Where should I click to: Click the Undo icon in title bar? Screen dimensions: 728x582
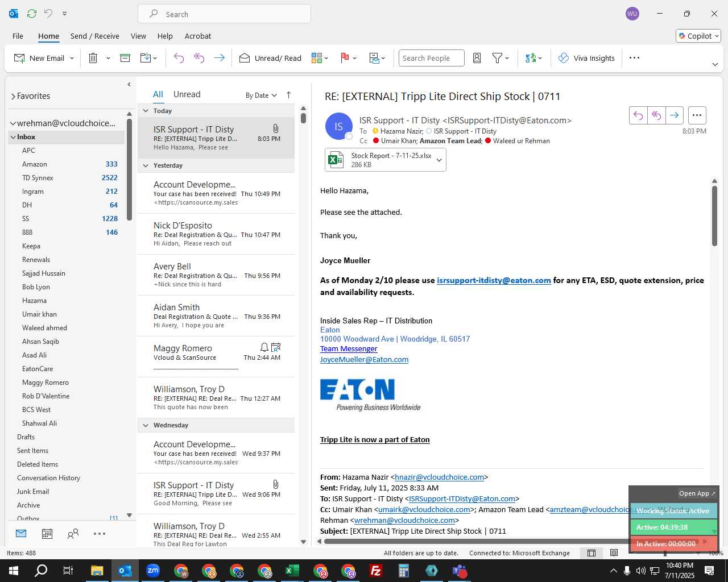point(48,14)
